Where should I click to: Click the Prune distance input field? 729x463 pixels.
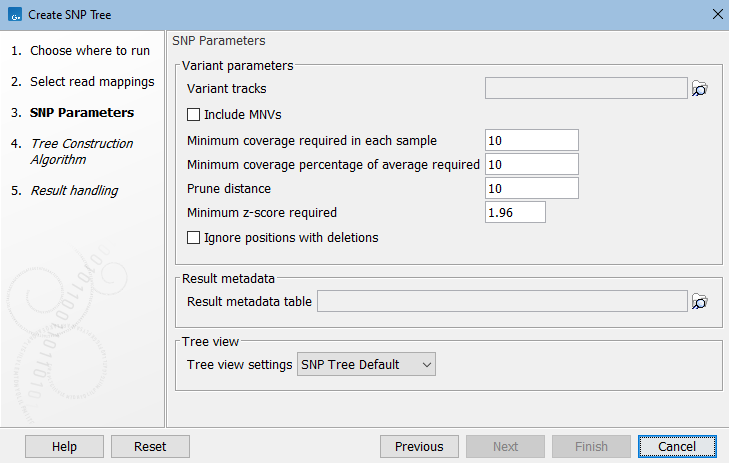click(x=531, y=188)
